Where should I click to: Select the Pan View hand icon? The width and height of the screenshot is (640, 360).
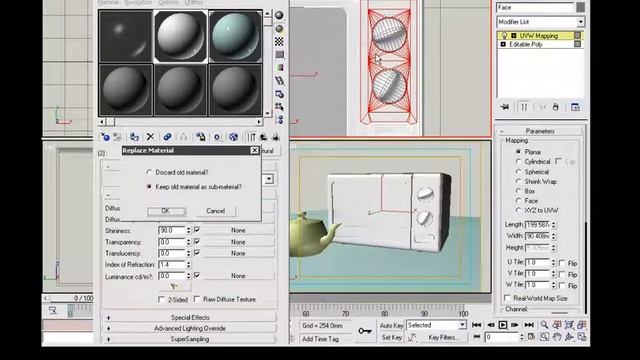click(x=557, y=337)
